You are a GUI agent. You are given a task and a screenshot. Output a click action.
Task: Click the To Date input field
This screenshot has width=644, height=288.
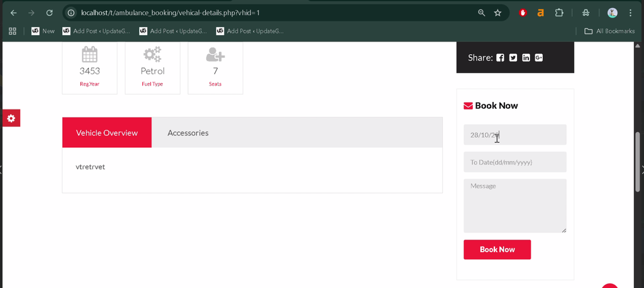click(x=515, y=162)
